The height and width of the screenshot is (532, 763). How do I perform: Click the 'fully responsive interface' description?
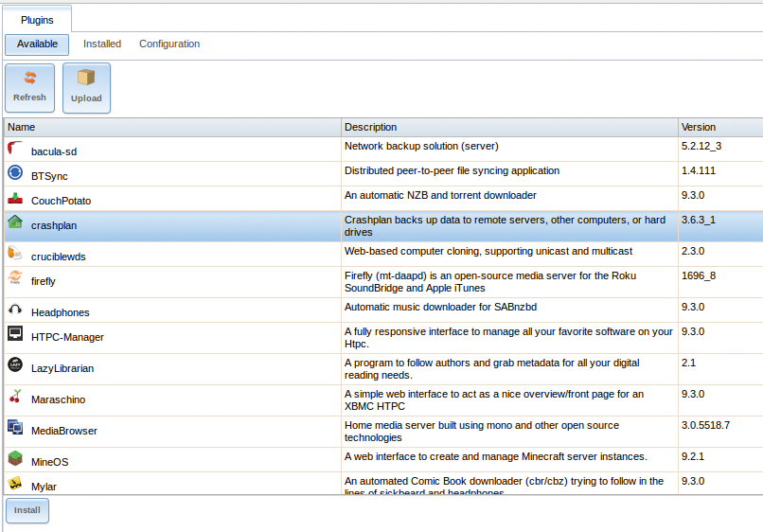(508, 338)
